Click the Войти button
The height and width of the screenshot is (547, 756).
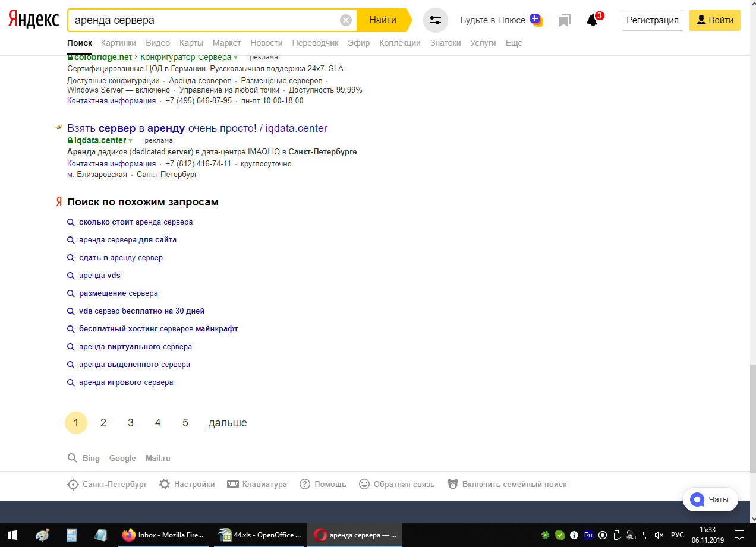point(715,20)
